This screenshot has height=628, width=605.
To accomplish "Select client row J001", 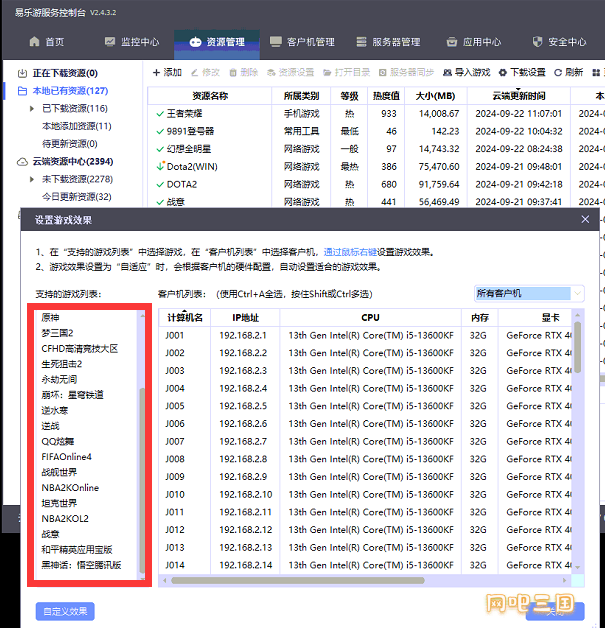I will click(x=365, y=335).
